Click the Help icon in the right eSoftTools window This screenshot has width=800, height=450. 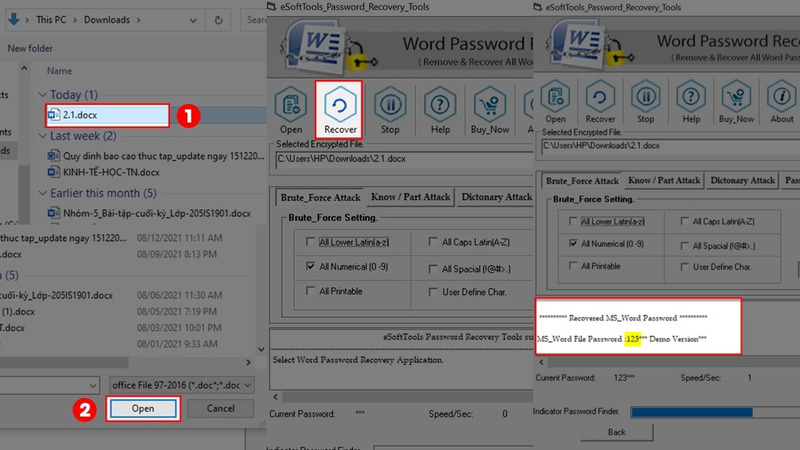[x=691, y=96]
